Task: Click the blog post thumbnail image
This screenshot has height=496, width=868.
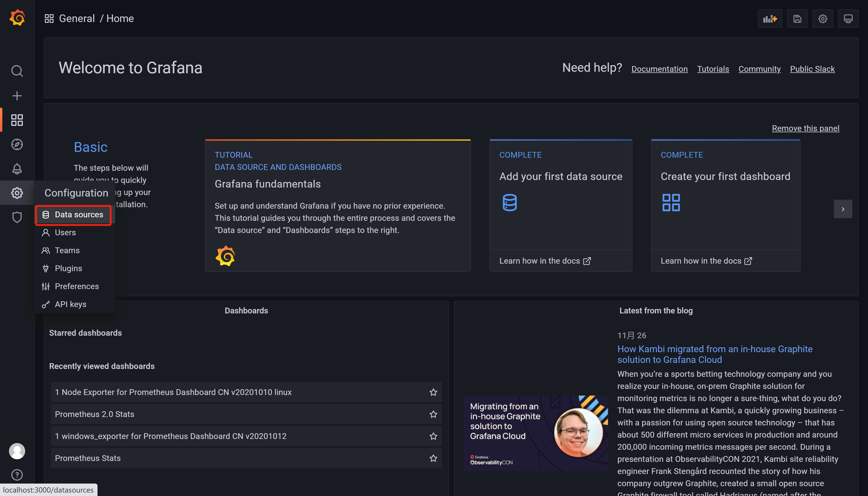Action: click(x=535, y=433)
